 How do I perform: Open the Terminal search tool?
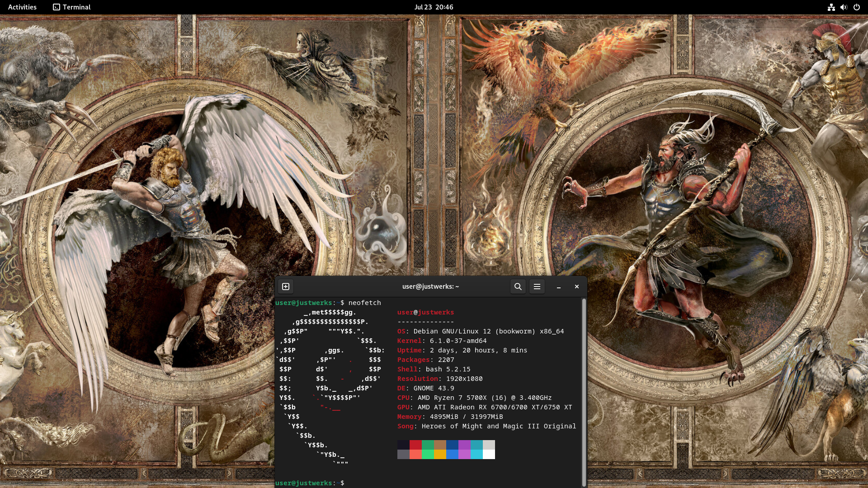tap(518, 286)
